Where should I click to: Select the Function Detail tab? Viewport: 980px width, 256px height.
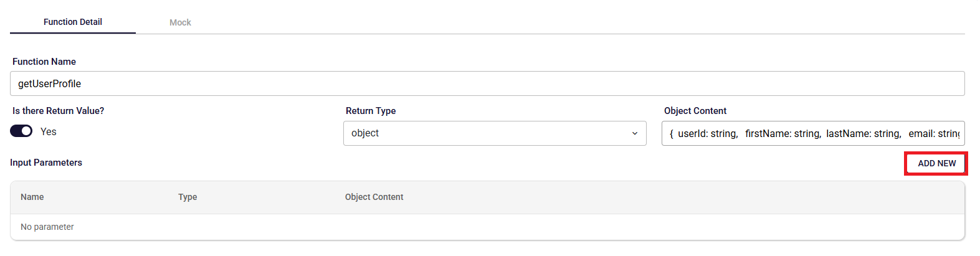[73, 22]
